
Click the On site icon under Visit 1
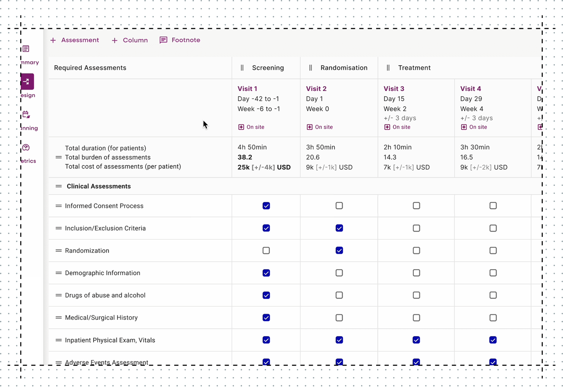(x=241, y=127)
